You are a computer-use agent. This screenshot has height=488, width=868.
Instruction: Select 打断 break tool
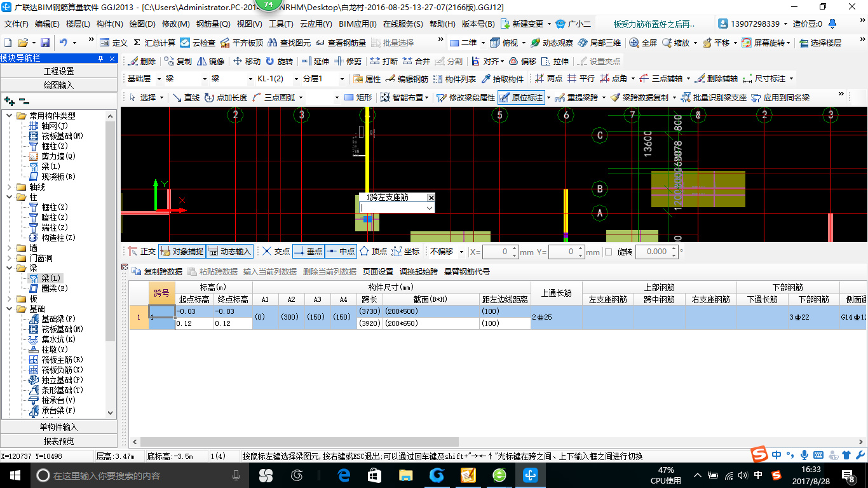point(384,62)
